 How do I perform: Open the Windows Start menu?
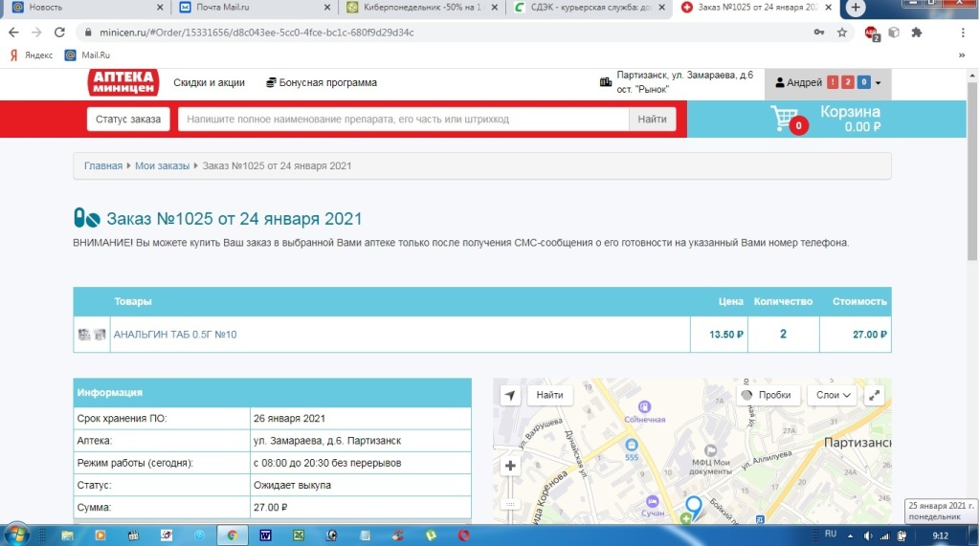tap(16, 535)
